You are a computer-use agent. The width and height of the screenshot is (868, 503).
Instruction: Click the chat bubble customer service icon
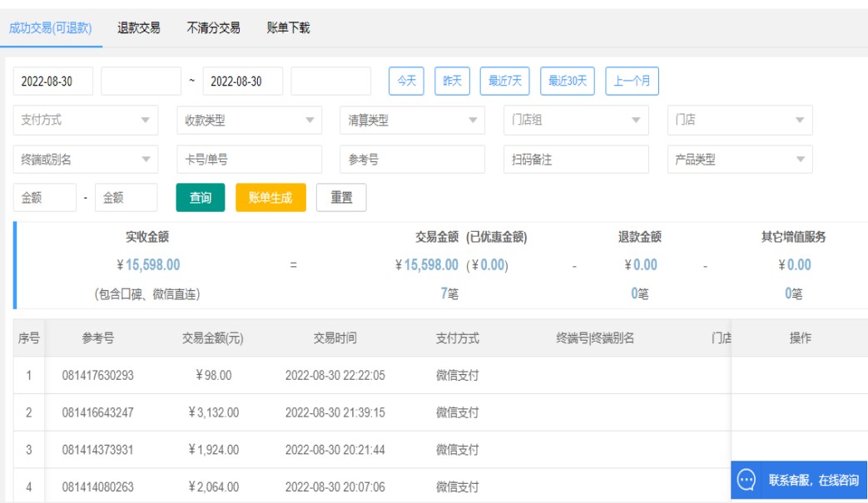click(x=746, y=481)
